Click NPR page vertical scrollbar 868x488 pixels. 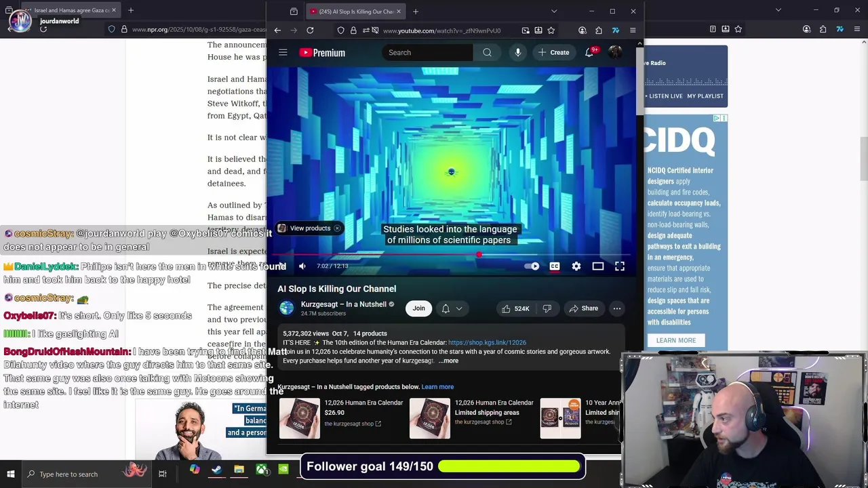(863, 157)
